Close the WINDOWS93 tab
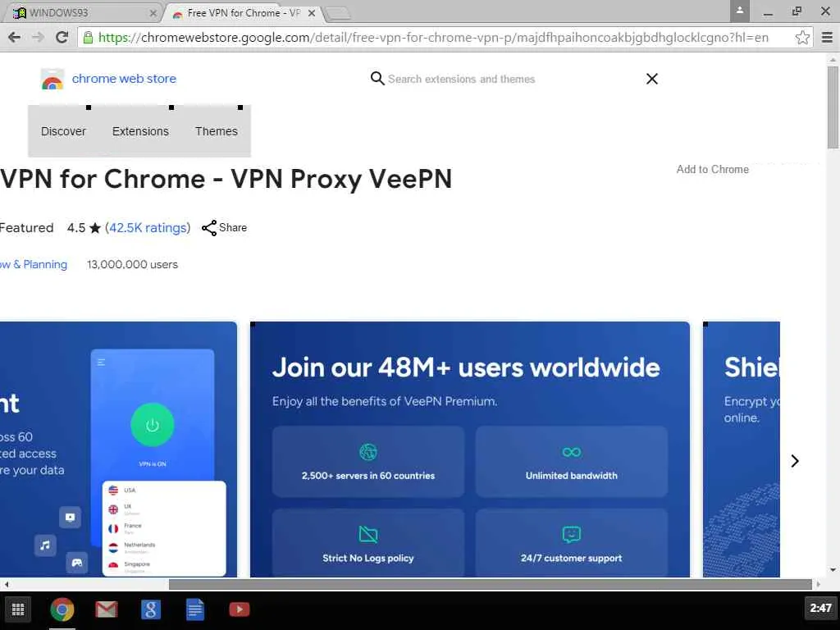The image size is (840, 630). (153, 13)
